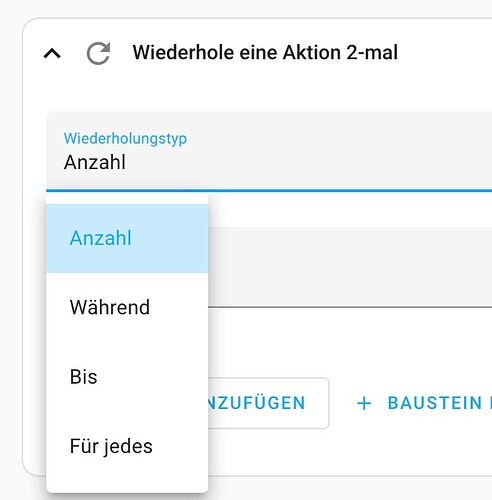Viewport: 492px width, 500px height.
Task: Click the grey refresh-style action icon
Action: (98, 53)
